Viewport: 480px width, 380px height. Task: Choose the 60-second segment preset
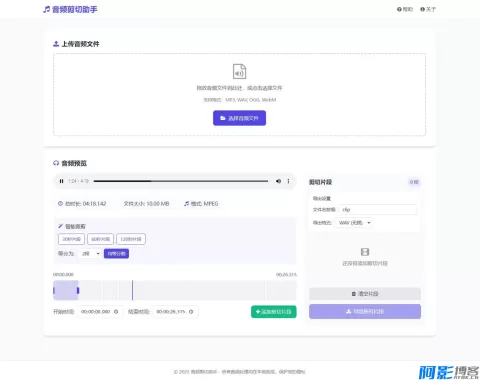pyautogui.click(x=100, y=239)
